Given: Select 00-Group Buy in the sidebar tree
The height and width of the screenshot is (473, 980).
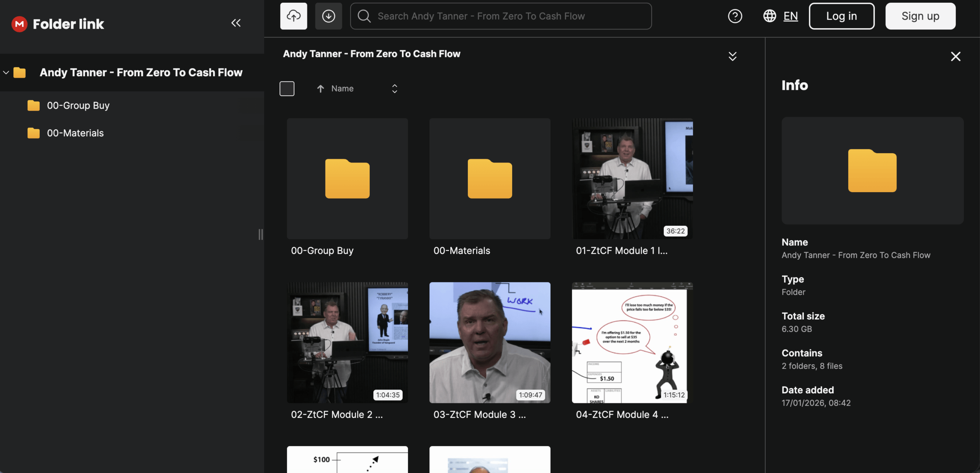Looking at the screenshot, I should [78, 106].
